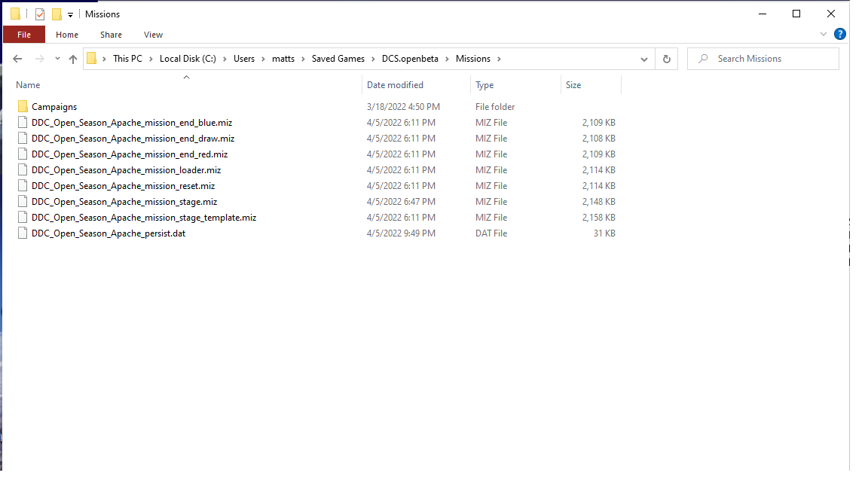Click the Campaigns folder icon
This screenshot has width=868, height=488.
pos(23,106)
